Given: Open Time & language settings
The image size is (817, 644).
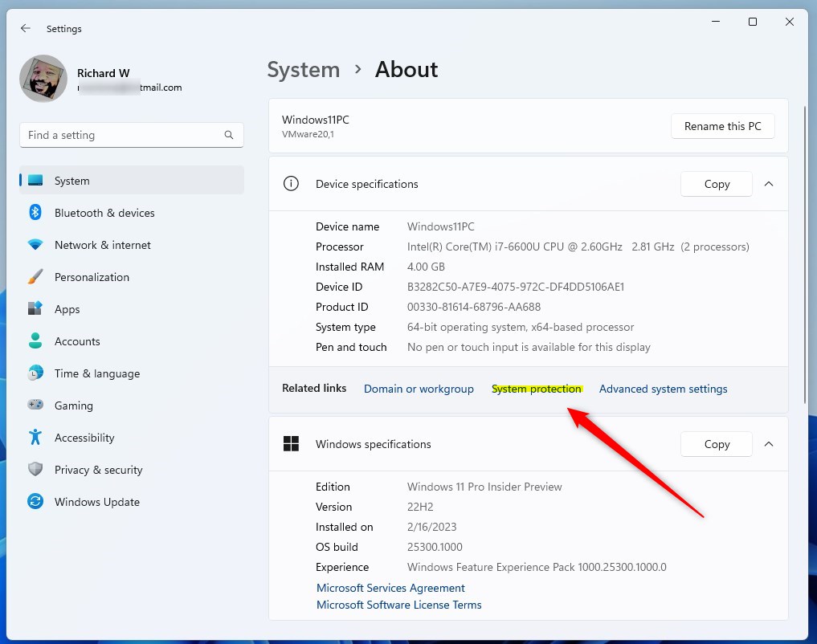Looking at the screenshot, I should (x=96, y=373).
